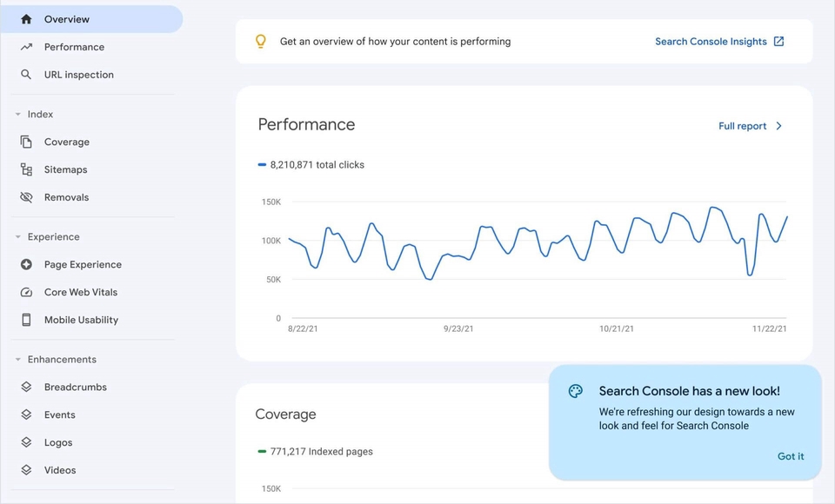Collapse the Index section arrow

point(18,115)
